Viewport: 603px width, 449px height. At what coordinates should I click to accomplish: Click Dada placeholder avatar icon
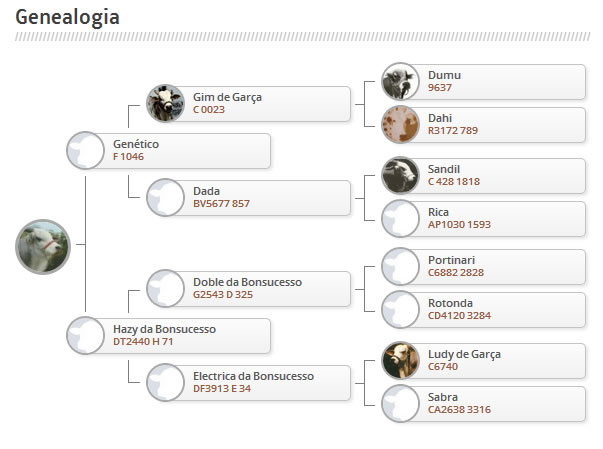pyautogui.click(x=165, y=197)
